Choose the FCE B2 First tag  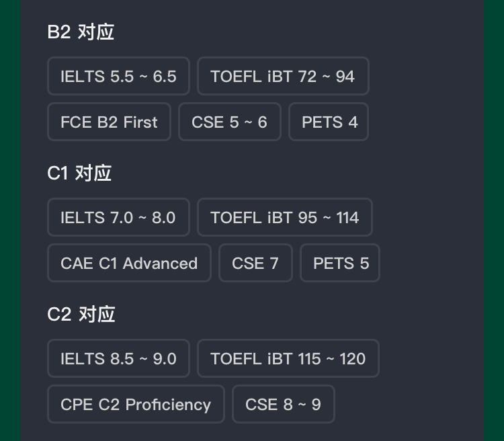tap(109, 122)
